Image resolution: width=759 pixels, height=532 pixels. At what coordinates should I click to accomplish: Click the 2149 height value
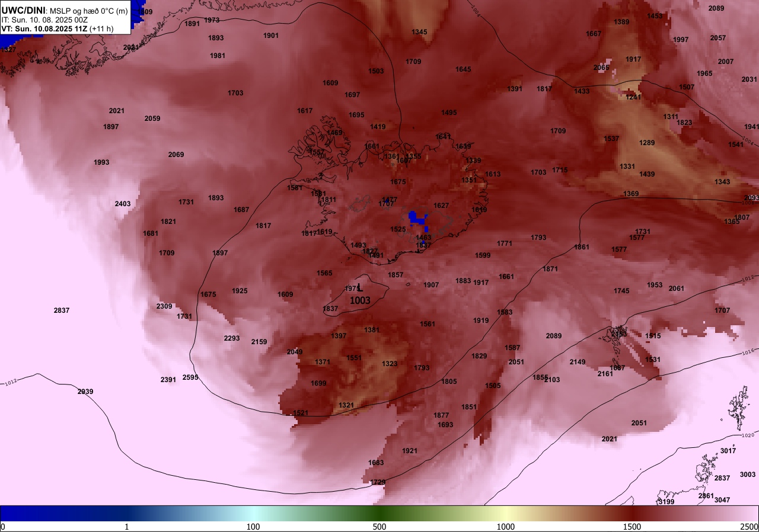coord(578,362)
